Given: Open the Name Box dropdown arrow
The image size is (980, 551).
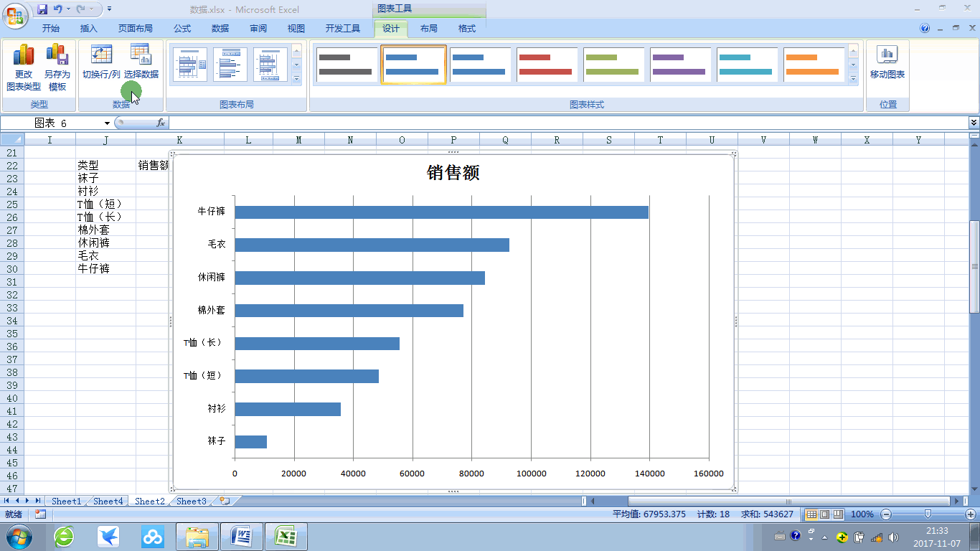Looking at the screenshot, I should click(x=108, y=123).
